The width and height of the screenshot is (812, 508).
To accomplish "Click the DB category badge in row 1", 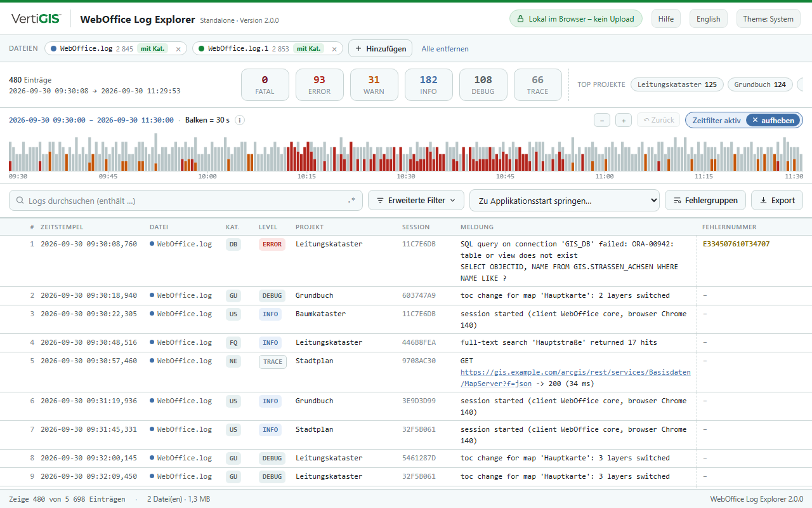I will click(233, 244).
